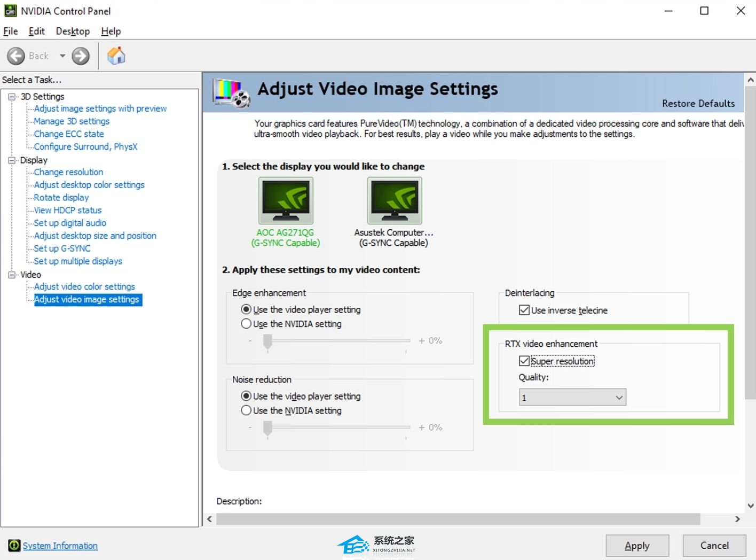The image size is (756, 560).
Task: Collapse the 3D Settings tree node
Action: pyautogui.click(x=12, y=97)
